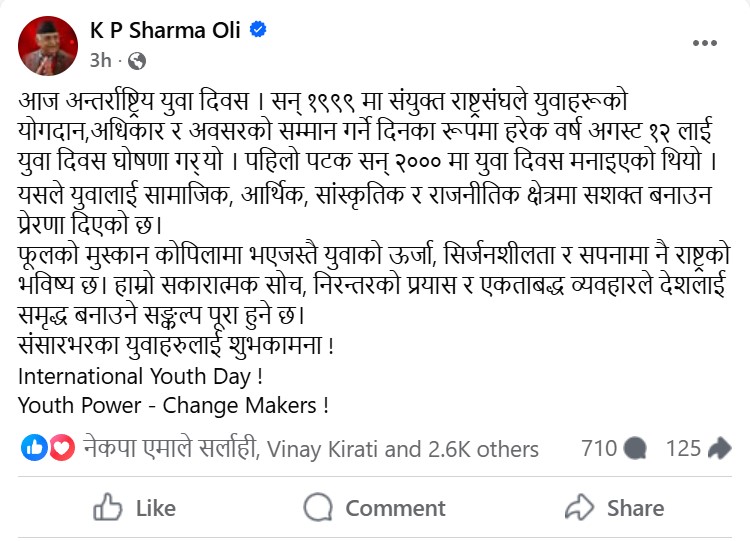The height and width of the screenshot is (541, 750).
Task: Click the "Youth Power - Change Makers !" line
Action: (174, 406)
